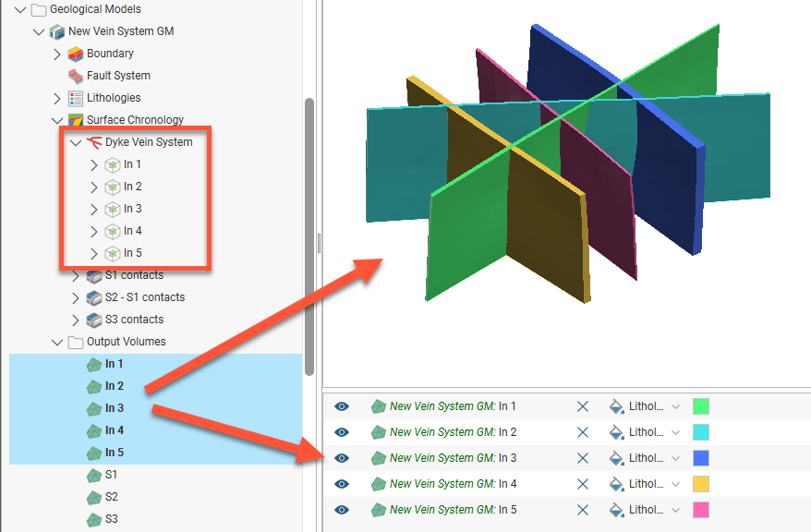Toggle visibility of In 3 volume

342,458
